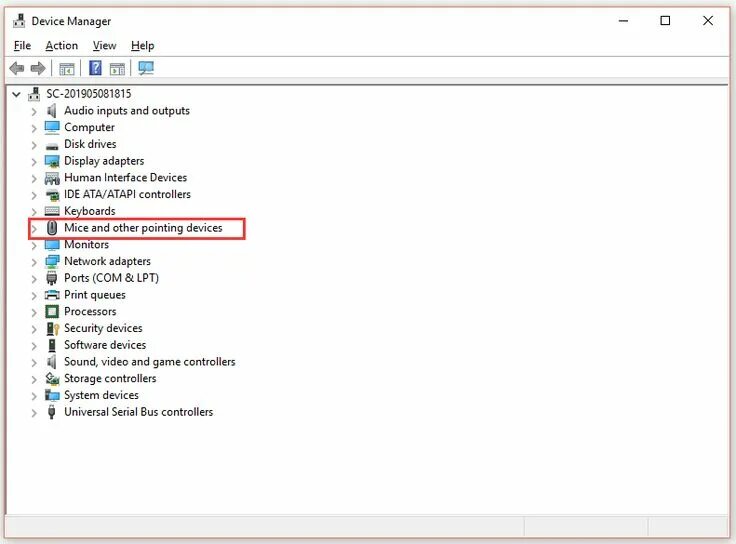736x544 pixels.
Task: Select the 'Storage controllers' label
Action: pos(110,378)
